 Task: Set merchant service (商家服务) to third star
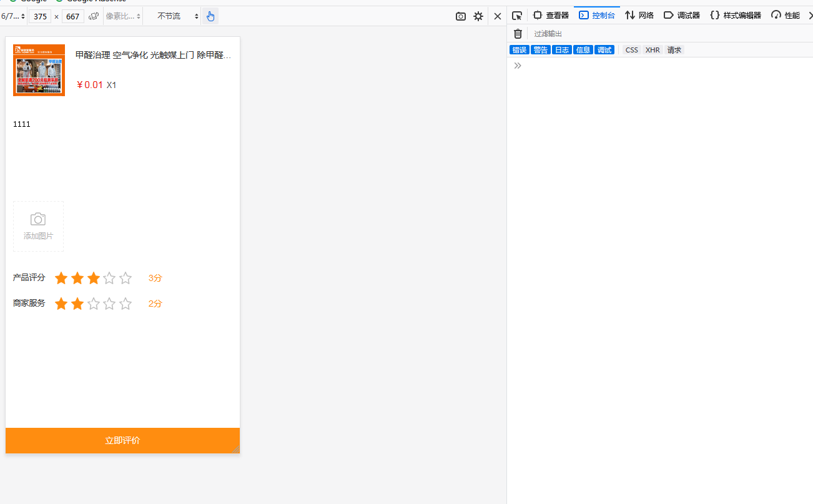94,304
